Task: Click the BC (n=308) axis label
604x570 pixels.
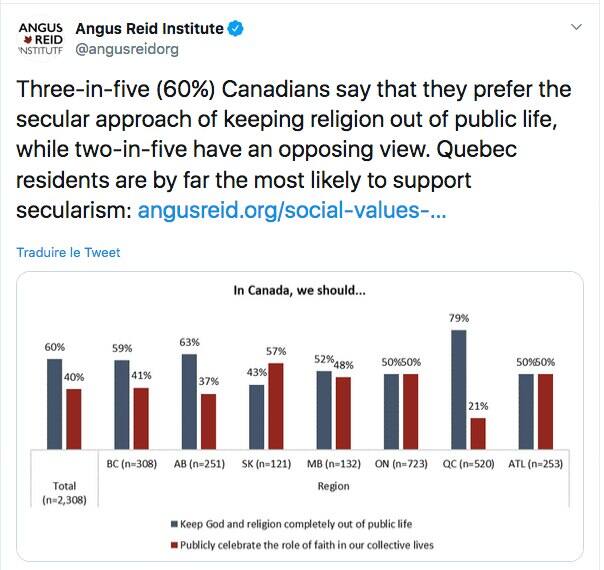Action: point(131,464)
